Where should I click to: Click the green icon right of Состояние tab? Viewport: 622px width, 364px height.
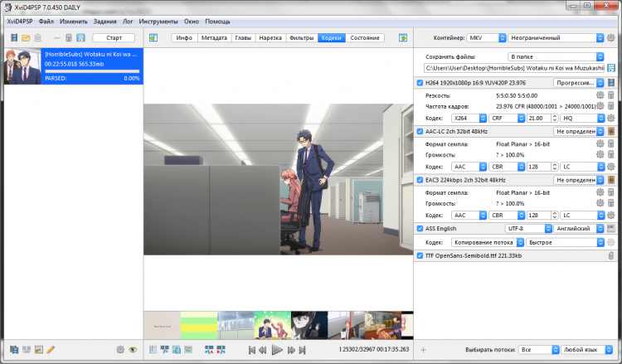click(x=402, y=37)
